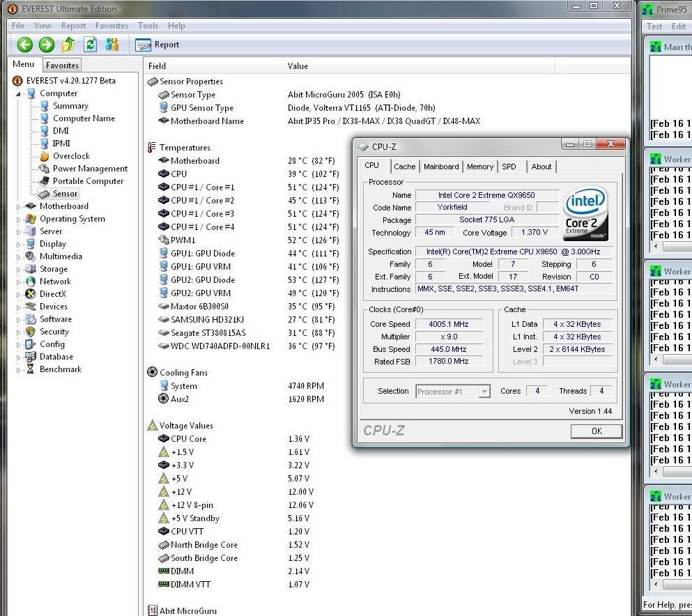The height and width of the screenshot is (616, 692).
Task: Open the Report wizard from the toolbar
Action: pyautogui.click(x=157, y=45)
